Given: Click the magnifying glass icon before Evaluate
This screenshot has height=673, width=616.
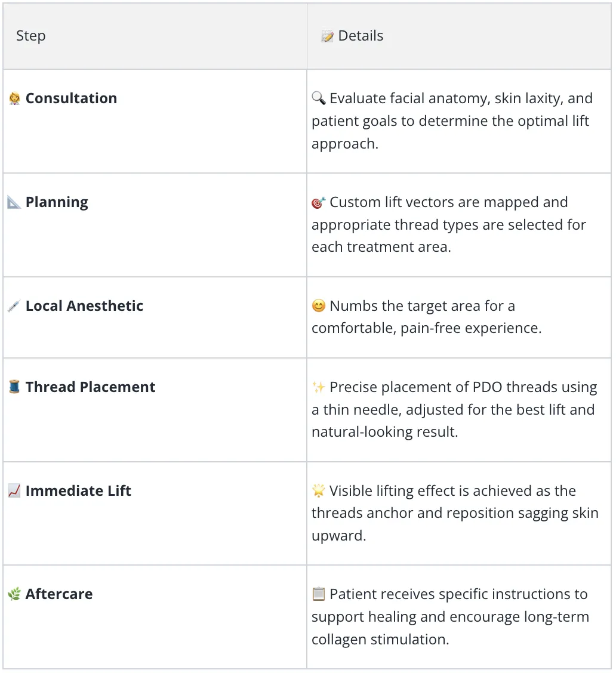Looking at the screenshot, I should [x=319, y=98].
